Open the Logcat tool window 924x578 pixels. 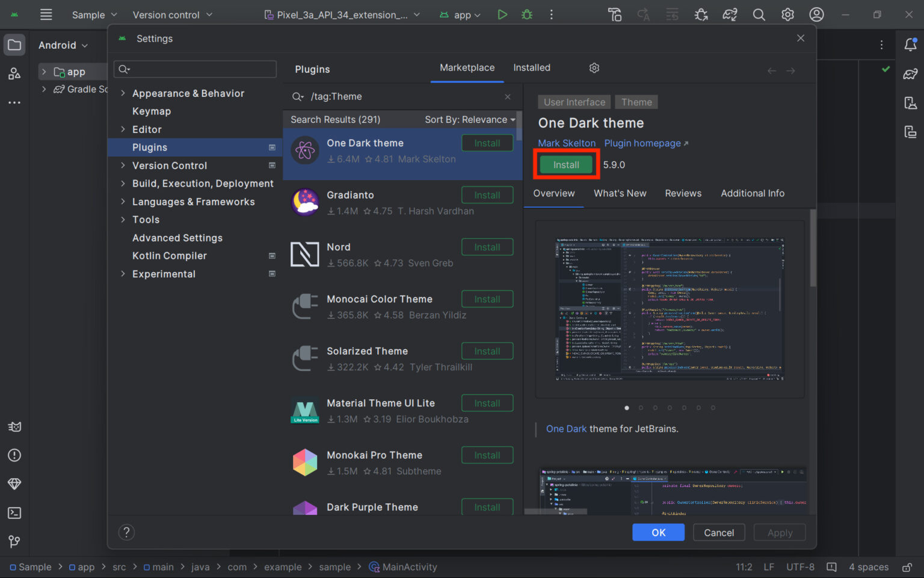[14, 427]
